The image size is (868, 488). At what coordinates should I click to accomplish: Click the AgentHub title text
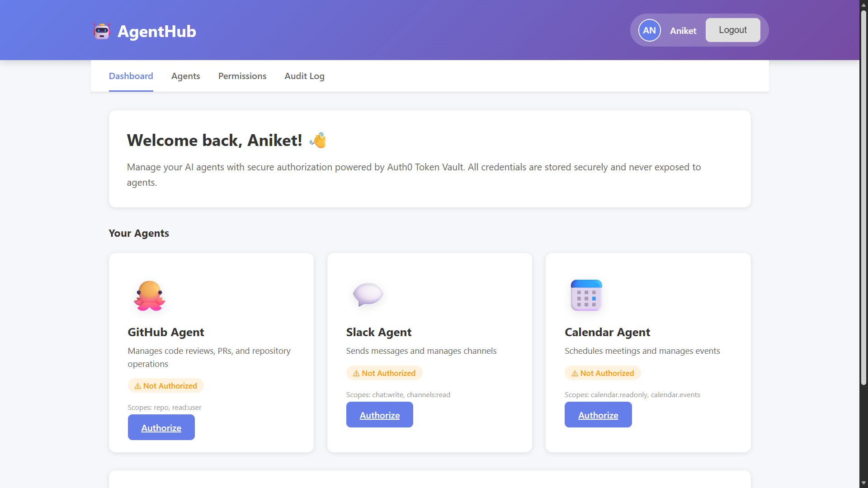point(156,31)
